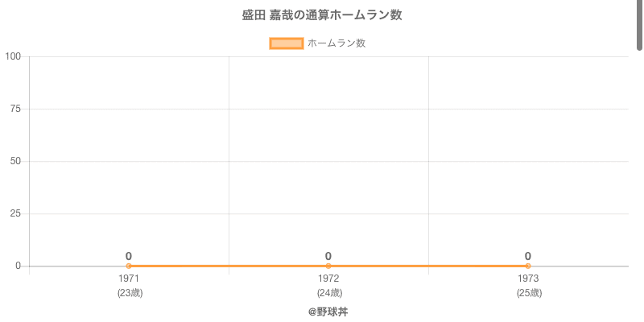The image size is (644, 322).
Task: Select the 1972 data point on the line
Action: pos(328,266)
